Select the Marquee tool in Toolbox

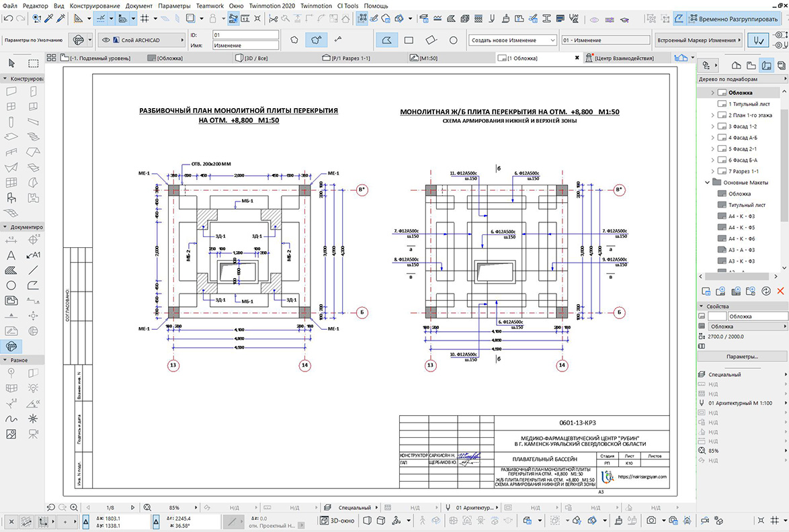[x=33, y=63]
